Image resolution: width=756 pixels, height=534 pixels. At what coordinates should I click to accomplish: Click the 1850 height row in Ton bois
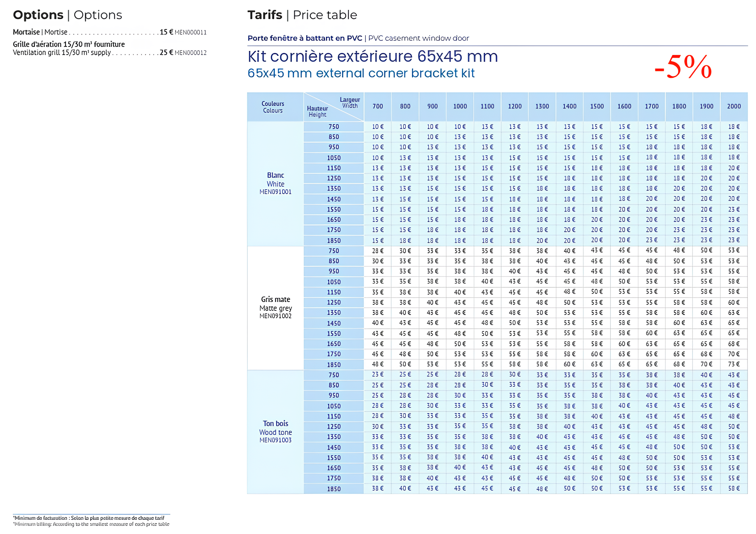pos(334,489)
